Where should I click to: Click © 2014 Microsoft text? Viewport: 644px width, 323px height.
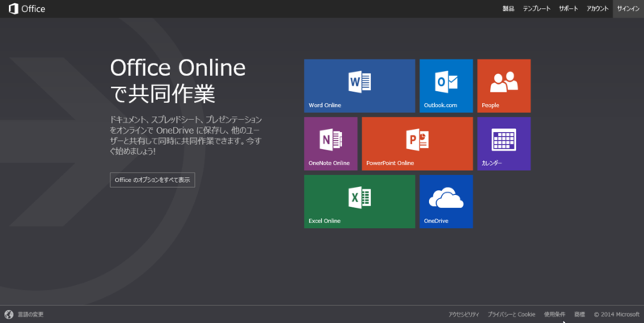click(617, 314)
